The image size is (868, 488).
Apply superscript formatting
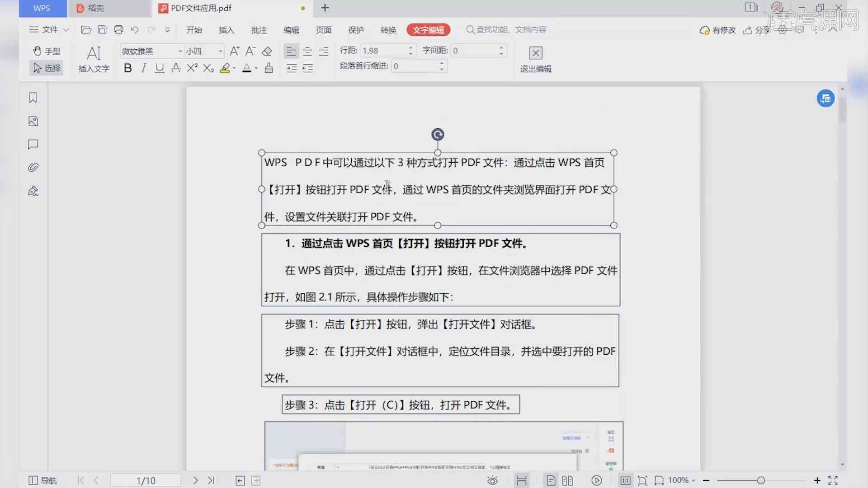192,68
